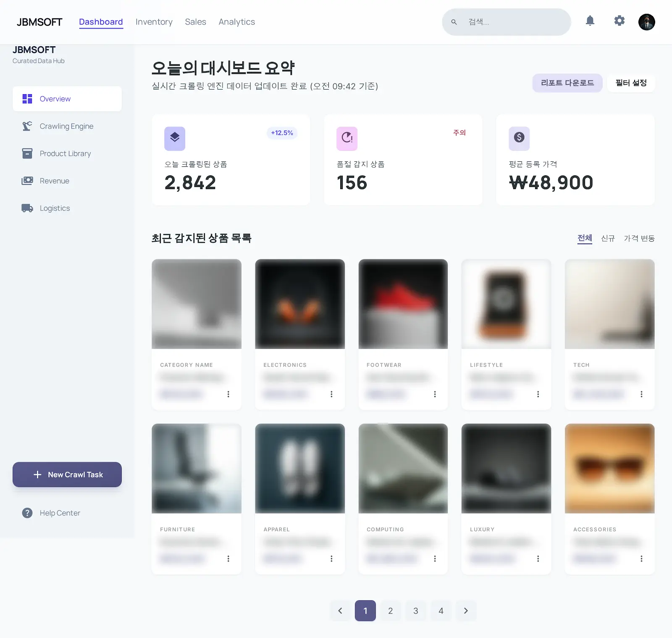Click the +12.5% badge
672x638 pixels.
tap(282, 133)
